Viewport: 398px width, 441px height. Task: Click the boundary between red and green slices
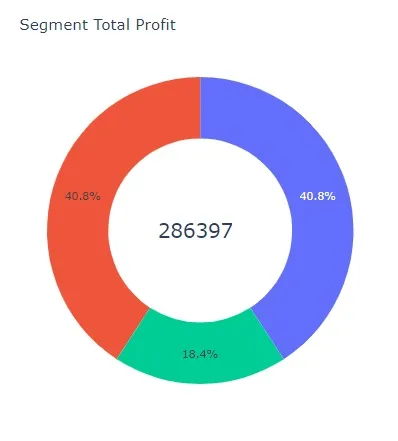[x=133, y=333]
